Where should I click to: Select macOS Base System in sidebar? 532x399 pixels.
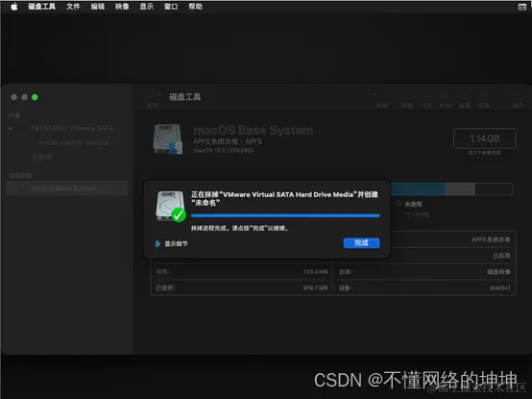[67, 188]
